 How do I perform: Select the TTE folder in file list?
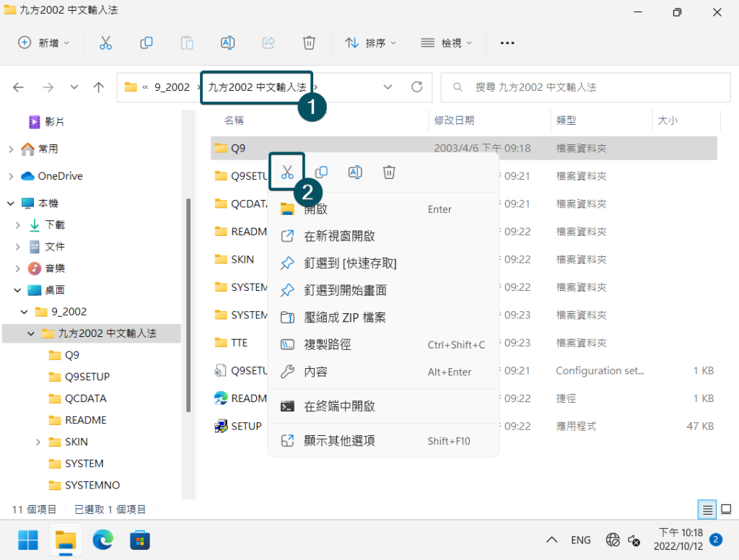tap(231, 343)
